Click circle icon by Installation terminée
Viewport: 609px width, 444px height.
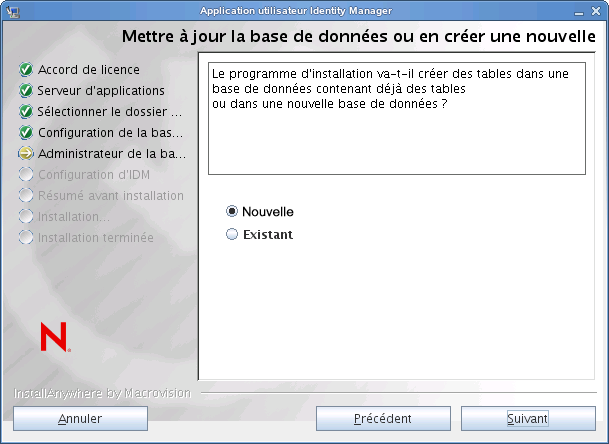coord(26,237)
